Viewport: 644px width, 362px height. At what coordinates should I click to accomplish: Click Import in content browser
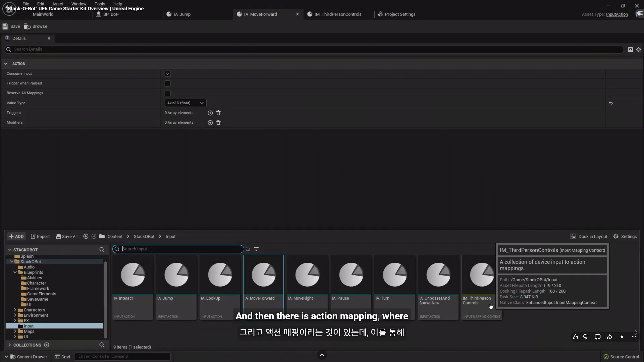click(40, 237)
